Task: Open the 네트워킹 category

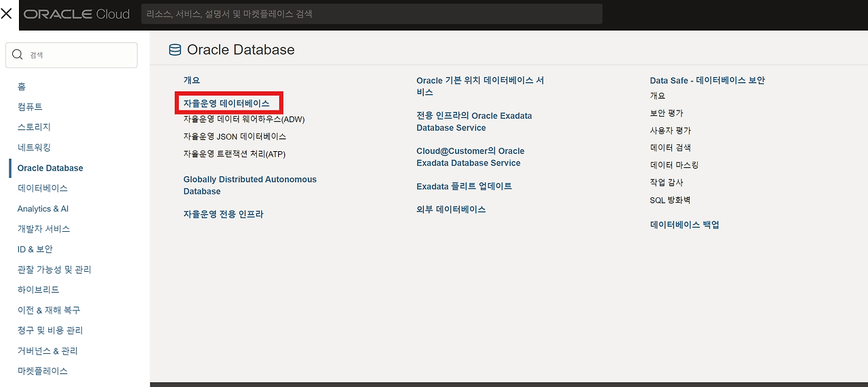Action: click(34, 148)
